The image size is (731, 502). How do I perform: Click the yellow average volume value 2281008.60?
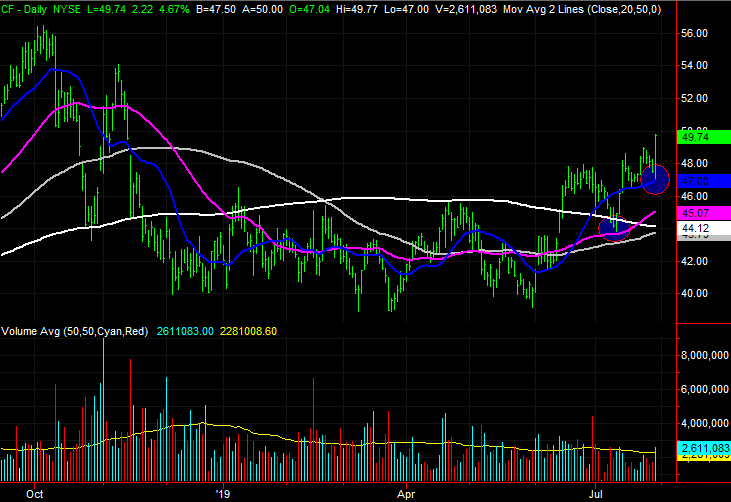coord(248,331)
